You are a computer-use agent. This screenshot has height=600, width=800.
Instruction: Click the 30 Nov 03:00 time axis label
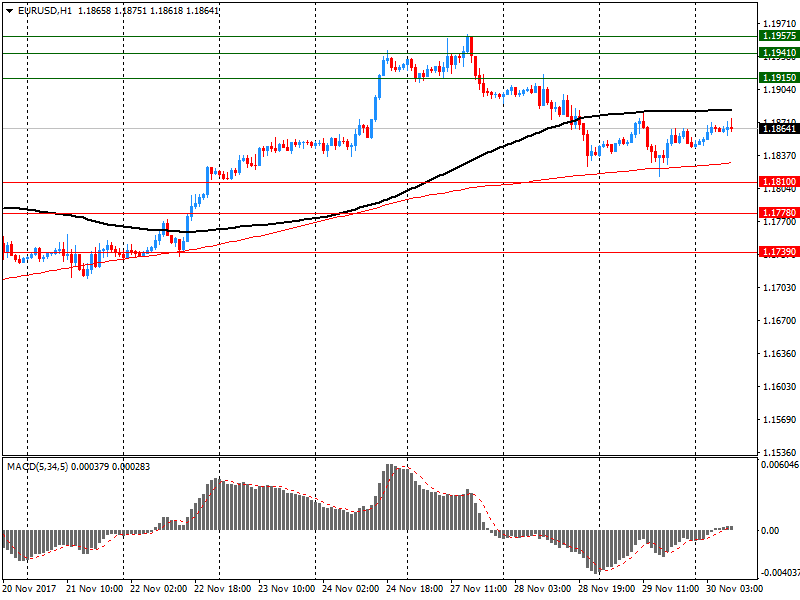738,589
